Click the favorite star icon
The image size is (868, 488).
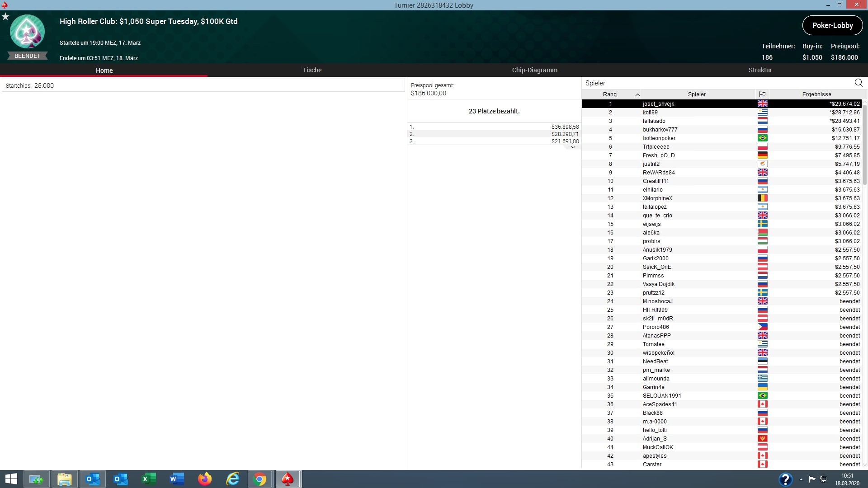tap(5, 17)
